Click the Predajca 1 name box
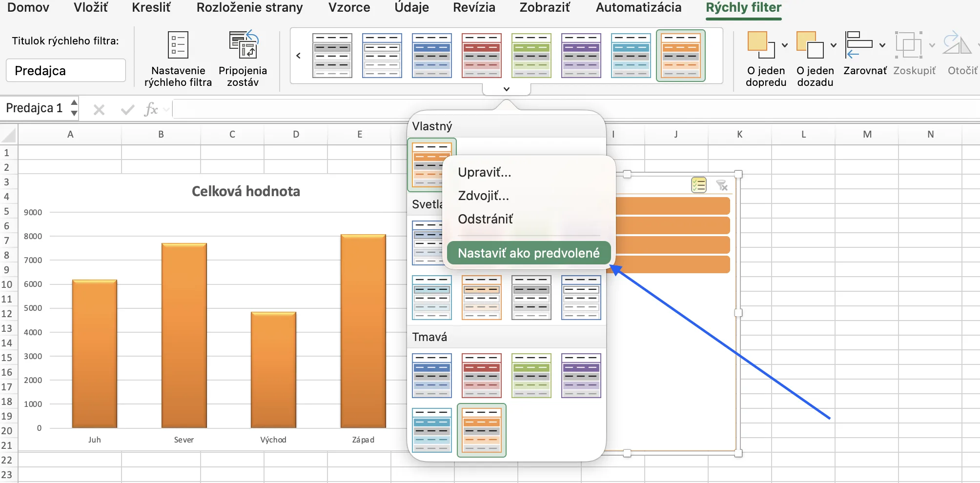 [34, 108]
